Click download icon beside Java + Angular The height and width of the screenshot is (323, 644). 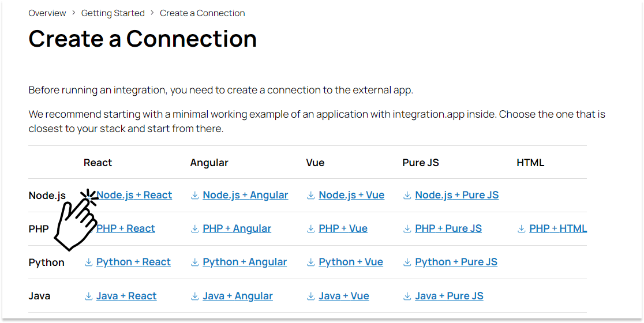coord(194,296)
